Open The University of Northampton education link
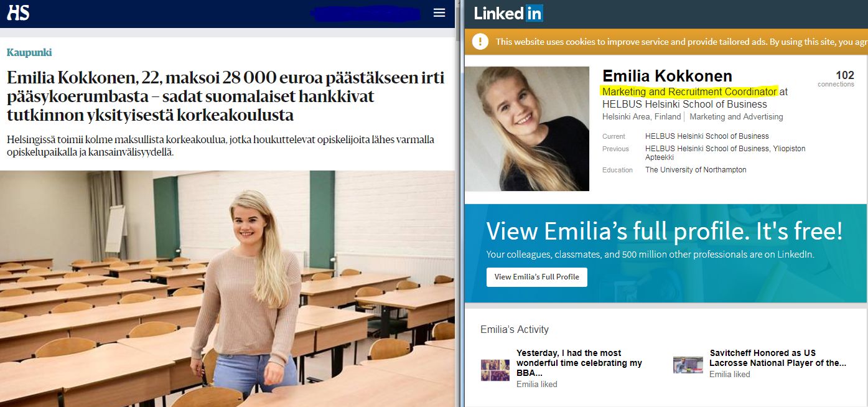Screen dimensions: 868x407 [696, 170]
